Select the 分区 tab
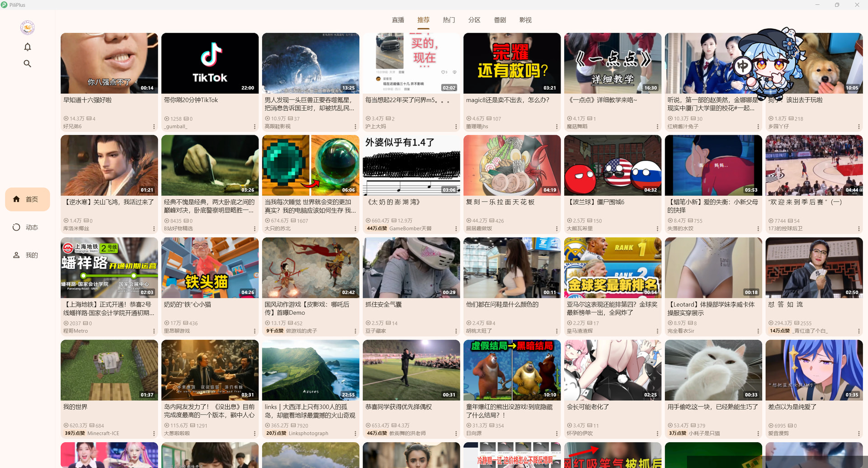This screenshot has height=468, width=868. [474, 20]
